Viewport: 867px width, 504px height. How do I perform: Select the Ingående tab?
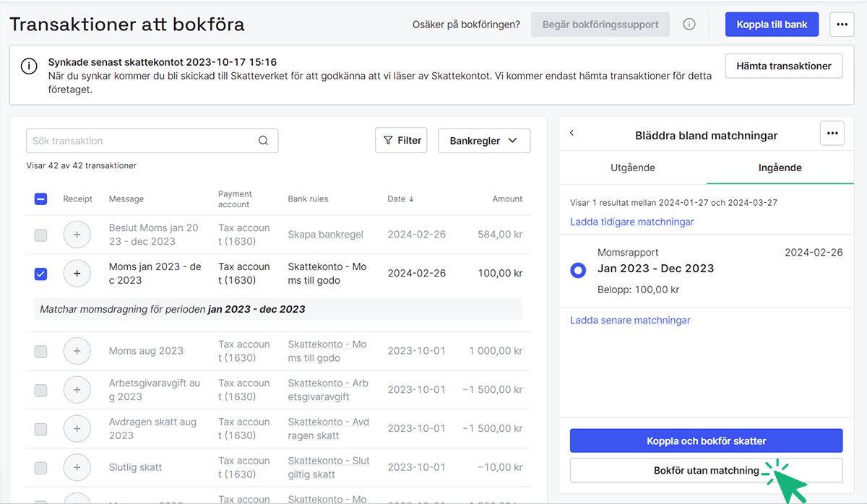(x=780, y=167)
